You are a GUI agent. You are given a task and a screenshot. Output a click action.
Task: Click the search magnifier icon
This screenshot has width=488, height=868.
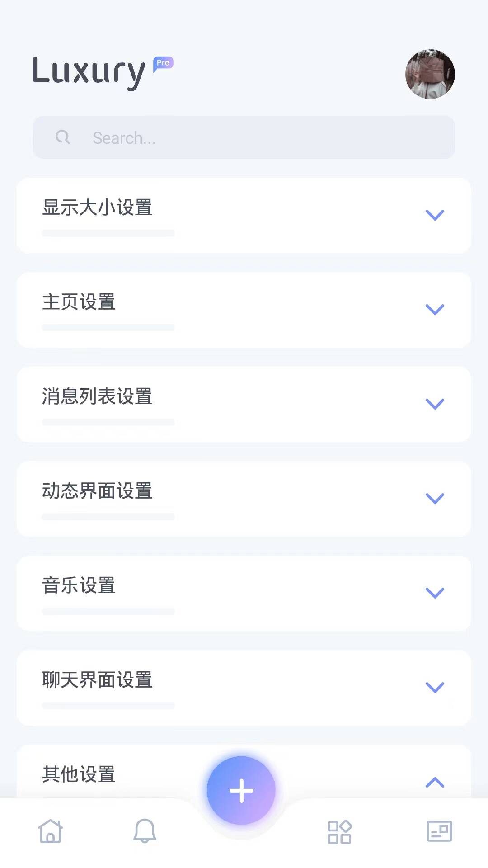(63, 137)
